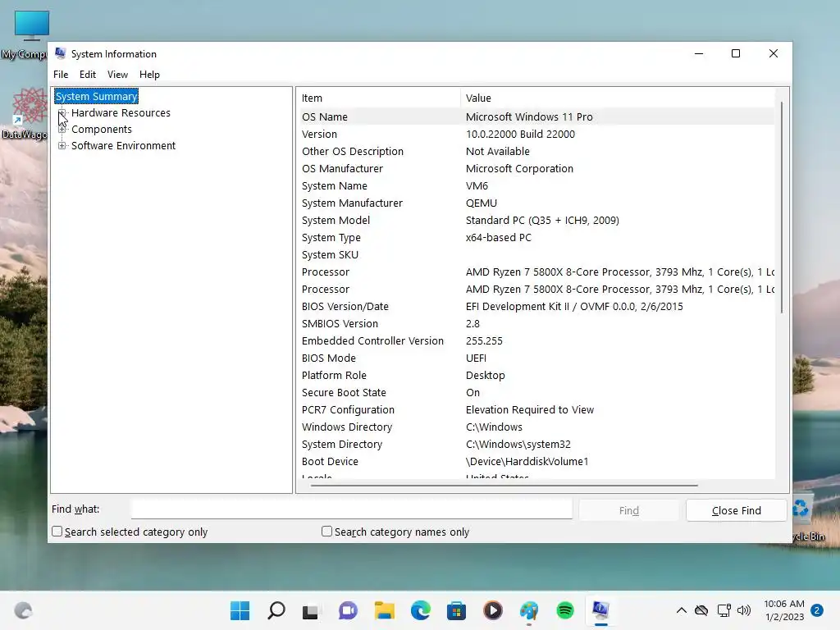The width and height of the screenshot is (840, 630).
Task: Select Embedded Controller Version row
Action: coord(536,340)
